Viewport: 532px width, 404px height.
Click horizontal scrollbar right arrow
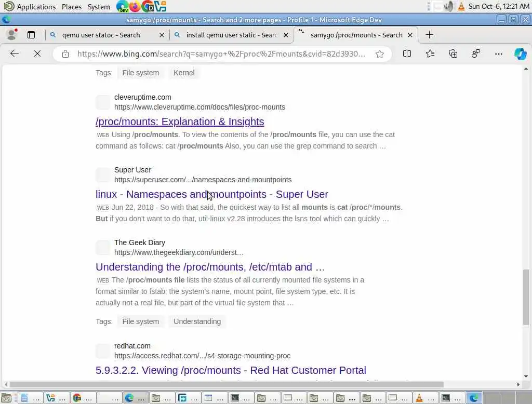pos(518,384)
